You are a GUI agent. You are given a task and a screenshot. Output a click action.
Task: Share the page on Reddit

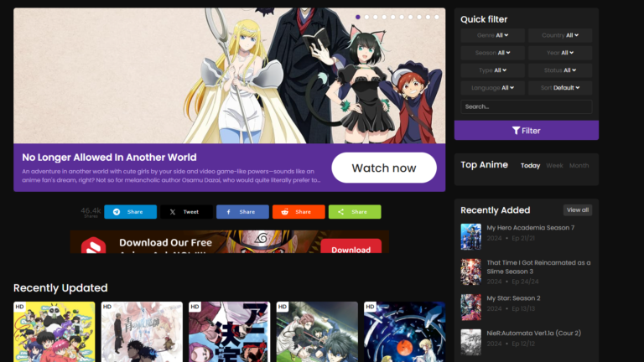299,212
